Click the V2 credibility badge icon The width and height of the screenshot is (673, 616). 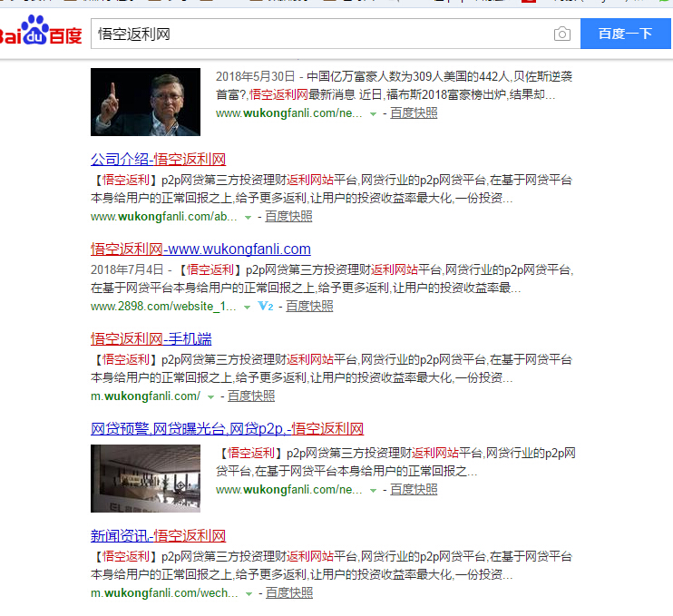(x=265, y=306)
